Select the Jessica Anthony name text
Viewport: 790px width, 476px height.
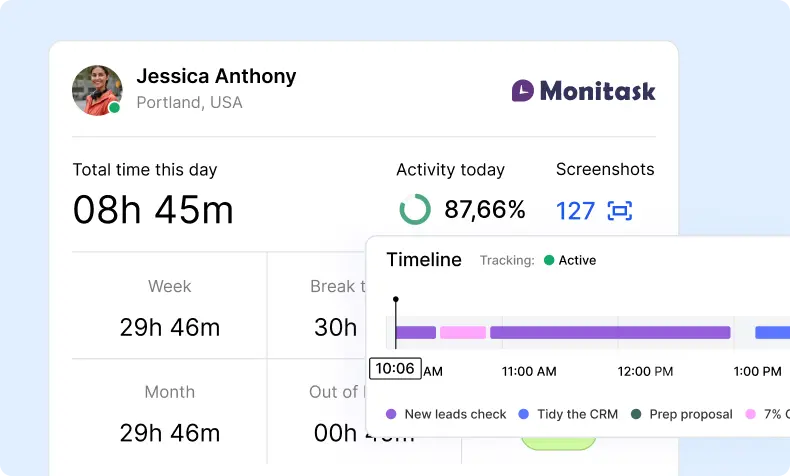click(216, 76)
